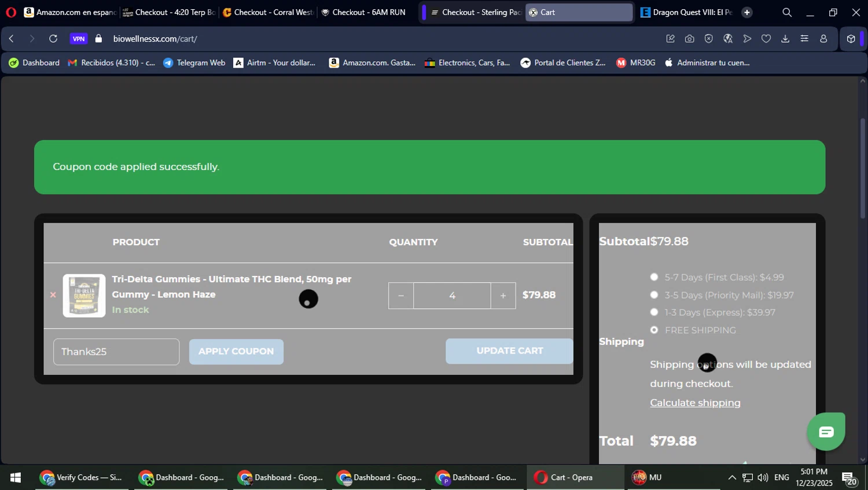
Task: Open Tri-Delta Gummies product link
Action: (x=231, y=286)
